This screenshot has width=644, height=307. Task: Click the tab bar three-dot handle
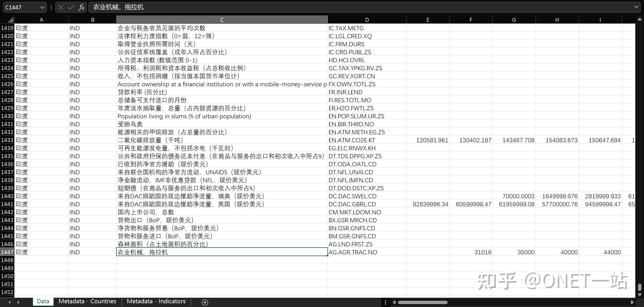385,302
